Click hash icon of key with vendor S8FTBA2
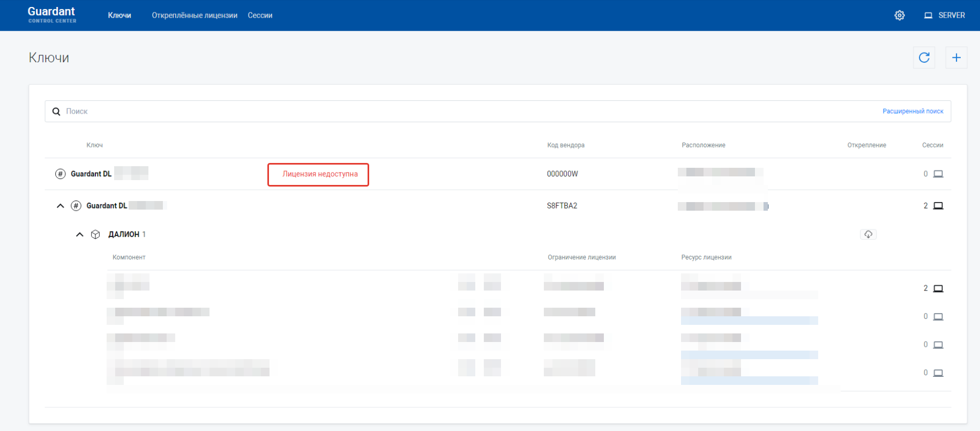This screenshot has width=980, height=431. coord(76,206)
